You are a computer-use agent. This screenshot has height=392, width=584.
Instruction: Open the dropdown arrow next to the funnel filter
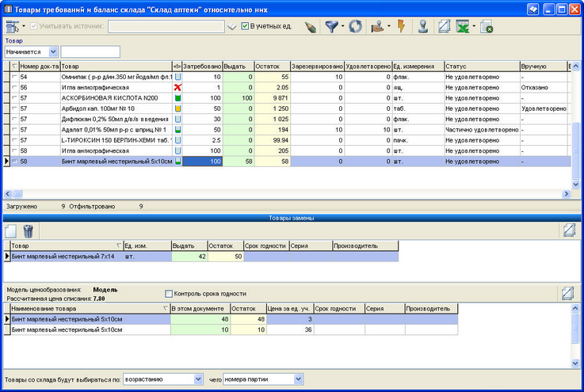[342, 26]
